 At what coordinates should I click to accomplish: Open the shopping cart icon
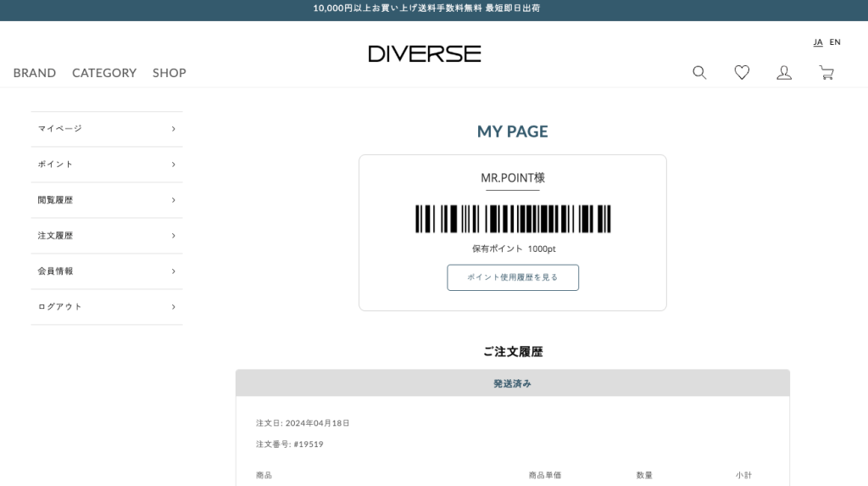click(826, 73)
